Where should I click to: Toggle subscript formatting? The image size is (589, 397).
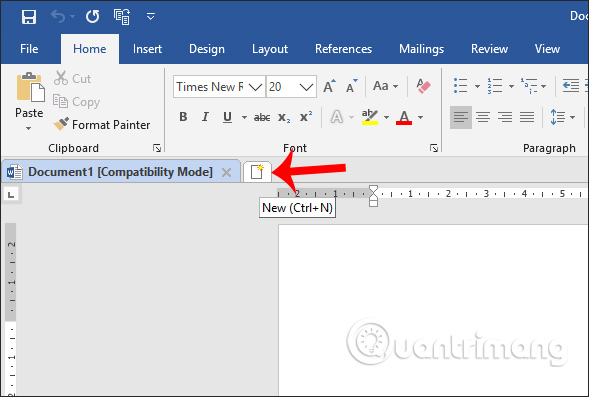[x=284, y=118]
